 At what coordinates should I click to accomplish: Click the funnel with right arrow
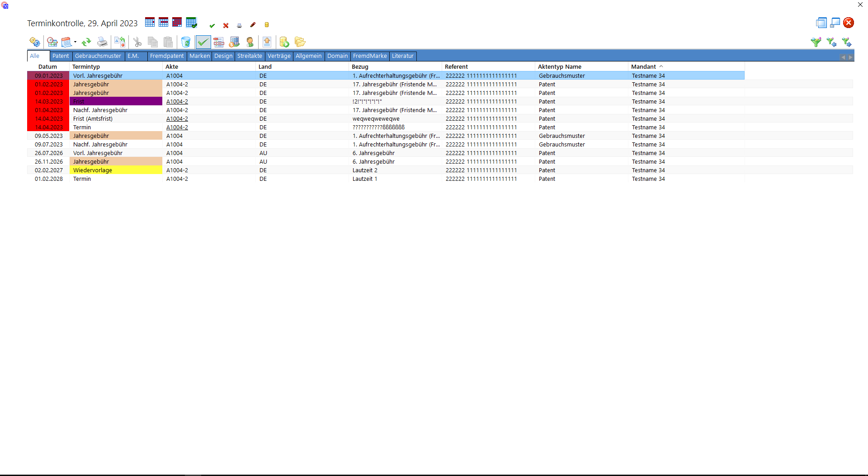[x=847, y=42]
